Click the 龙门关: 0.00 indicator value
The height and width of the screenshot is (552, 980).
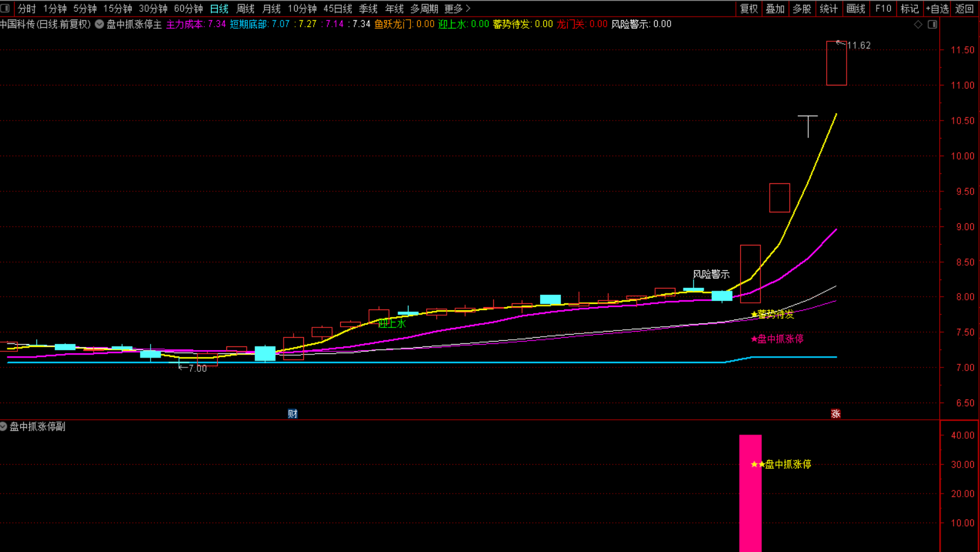coord(582,25)
